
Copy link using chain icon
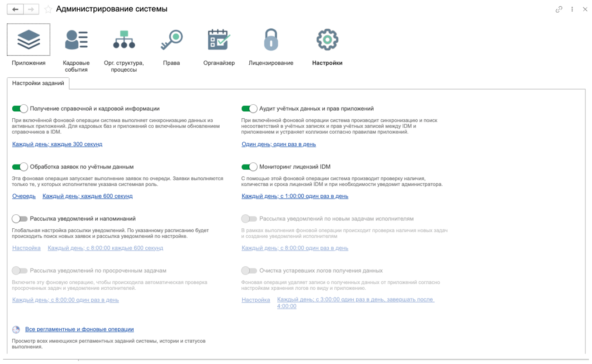coord(559,9)
